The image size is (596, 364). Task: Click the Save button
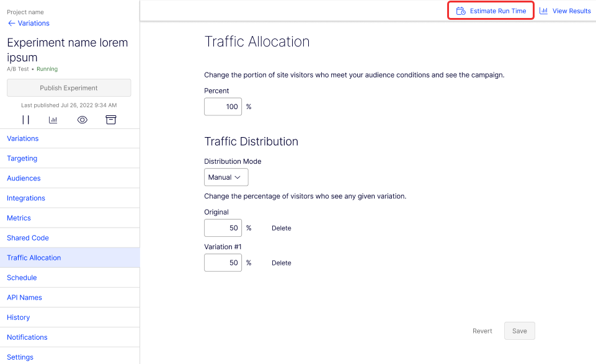pyautogui.click(x=519, y=331)
